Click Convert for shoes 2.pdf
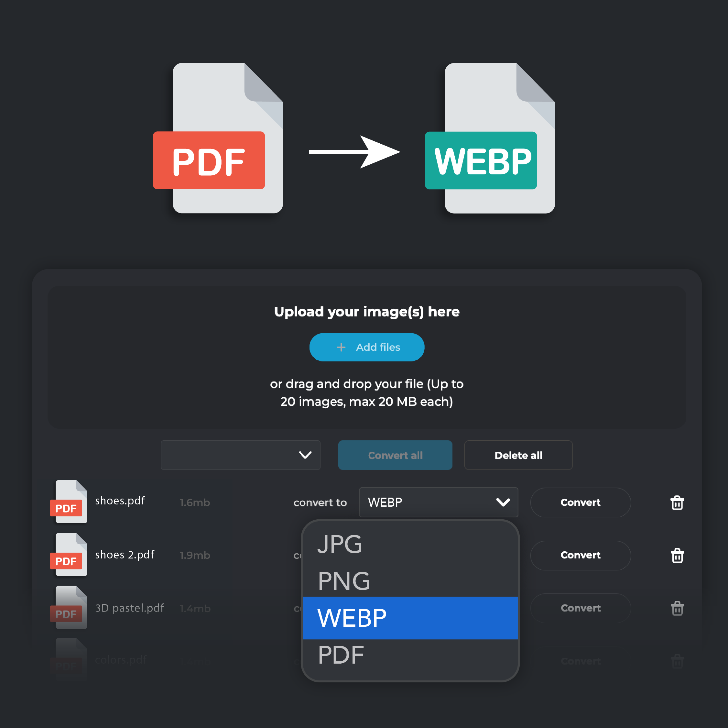The image size is (728, 728). tap(581, 555)
